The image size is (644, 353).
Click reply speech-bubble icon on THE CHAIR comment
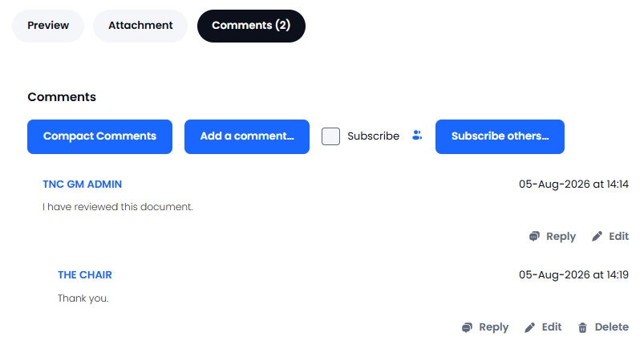click(467, 327)
